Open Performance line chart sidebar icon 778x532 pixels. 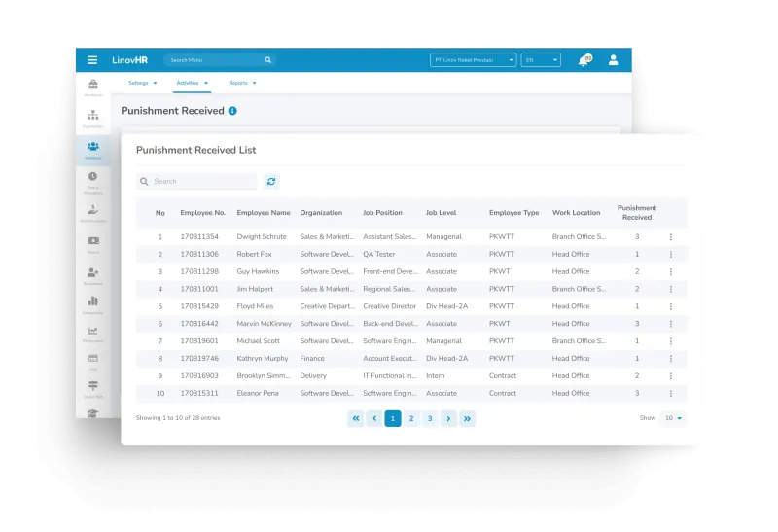[x=92, y=331]
